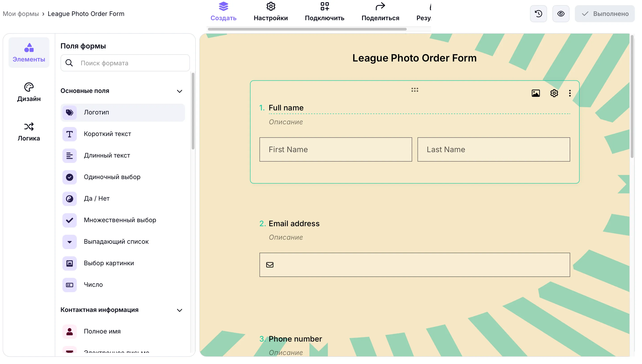
Task: Select the Элементы sidebar section
Action: tap(29, 53)
